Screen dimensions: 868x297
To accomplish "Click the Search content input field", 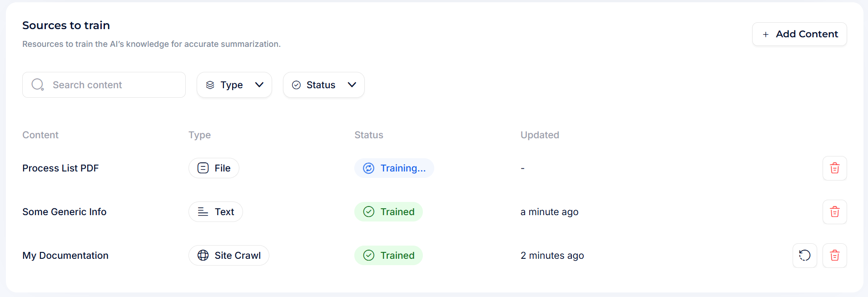I will (114, 85).
